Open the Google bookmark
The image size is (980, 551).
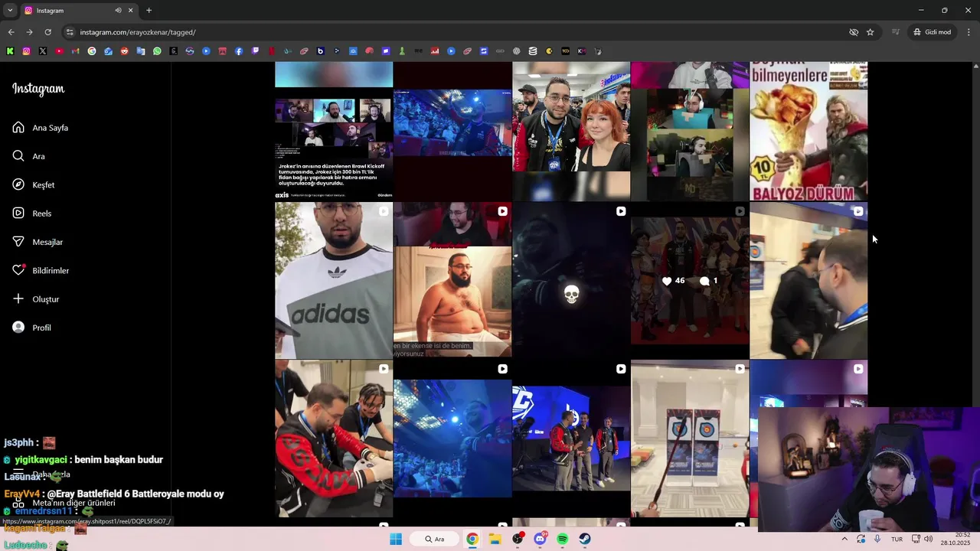[92, 51]
